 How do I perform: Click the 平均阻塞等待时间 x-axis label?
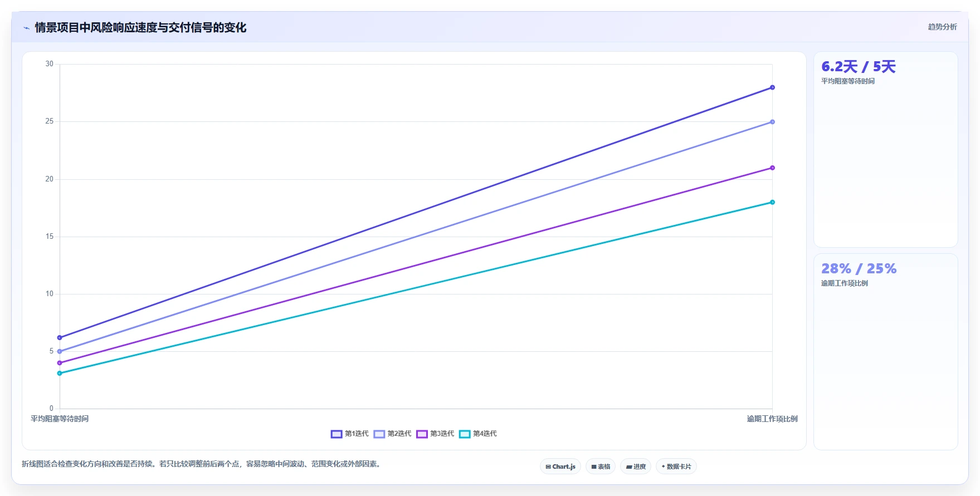click(60, 419)
